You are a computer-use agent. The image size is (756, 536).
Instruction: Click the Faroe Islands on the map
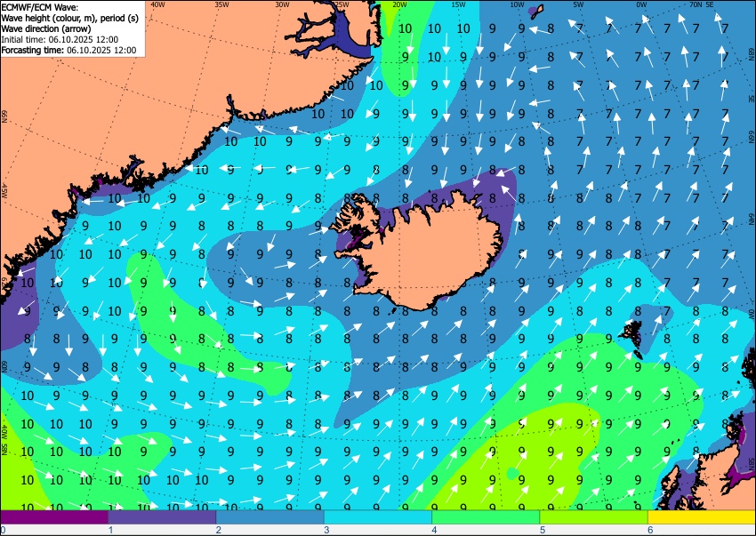point(634,334)
